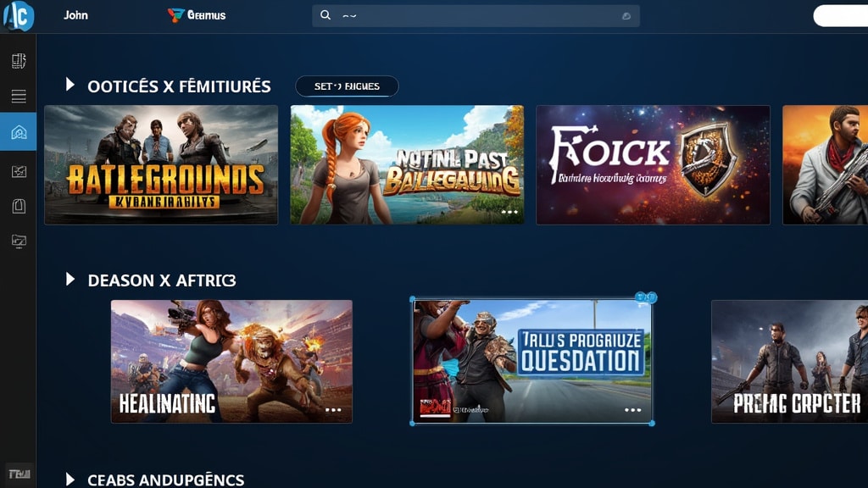
Task: Open the library book icon in sidebar
Action: coord(19,61)
